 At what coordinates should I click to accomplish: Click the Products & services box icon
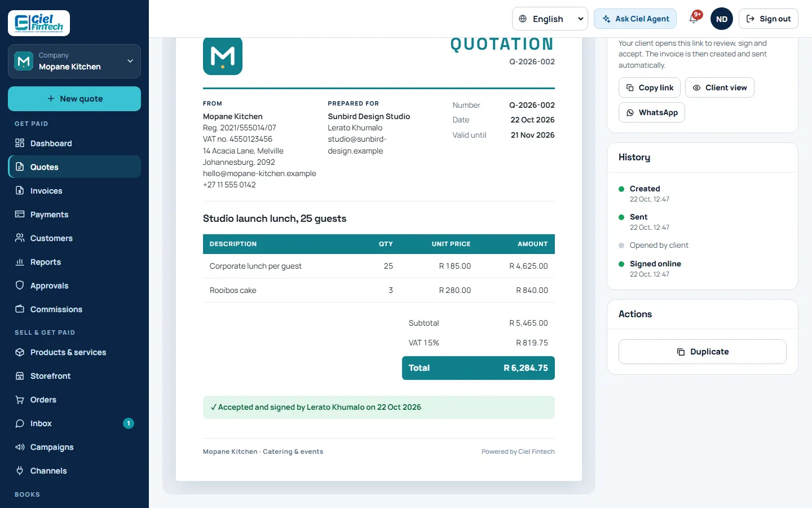[x=20, y=352]
